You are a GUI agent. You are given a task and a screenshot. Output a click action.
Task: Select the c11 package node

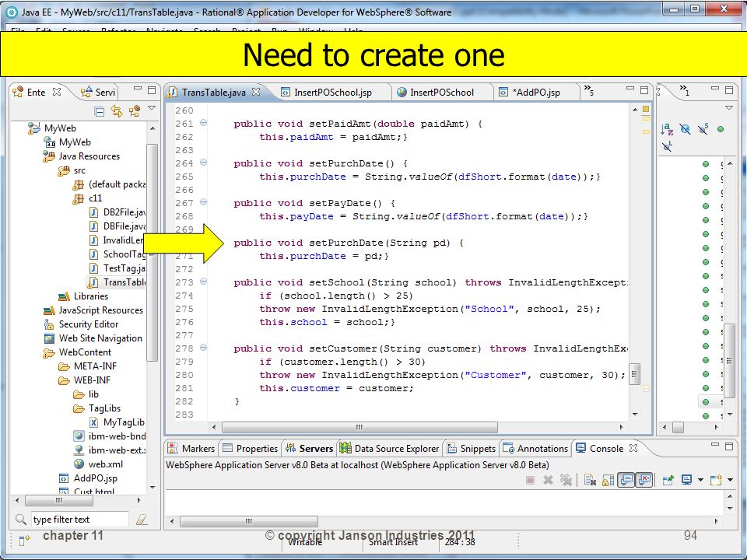(x=88, y=198)
